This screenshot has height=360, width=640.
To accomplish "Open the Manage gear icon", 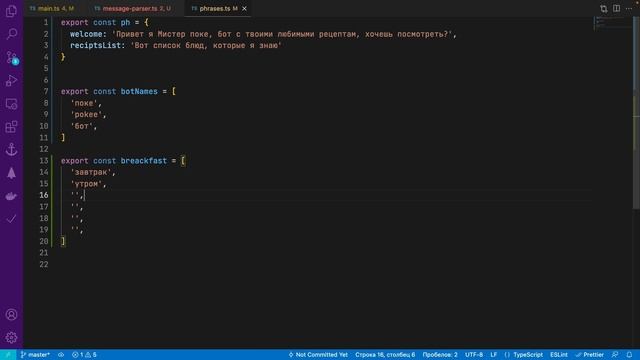I will coord(11,338).
